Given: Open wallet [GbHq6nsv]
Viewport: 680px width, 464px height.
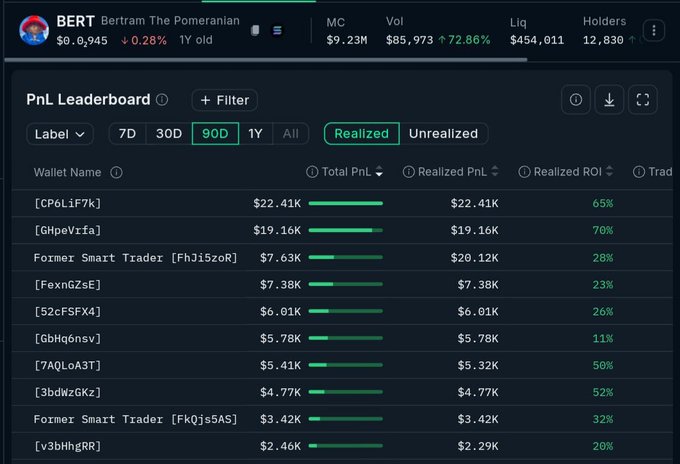Looking at the screenshot, I should pos(68,339).
